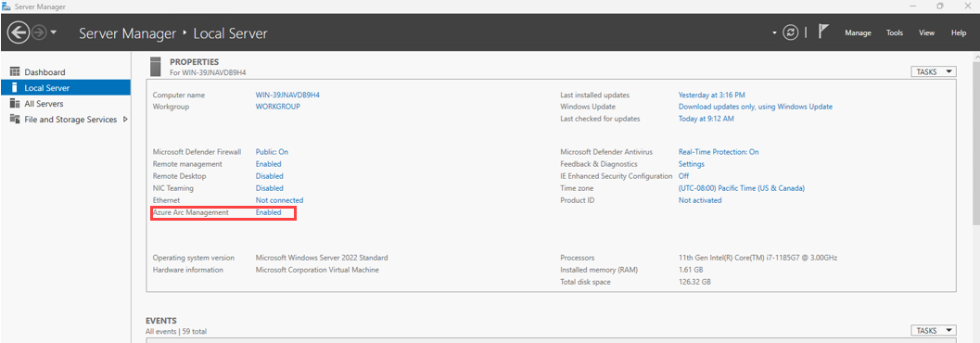Click the forward navigation arrow icon
Viewport: 980px width, 343px height.
[39, 32]
